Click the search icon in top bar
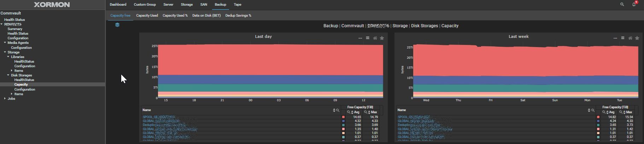Screen dimensions: 644x144 622,5
